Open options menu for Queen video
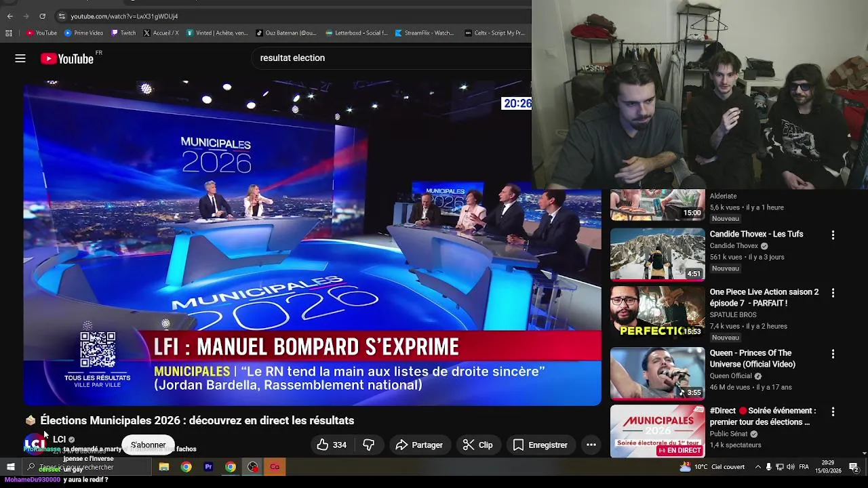The image size is (868, 488). (833, 354)
